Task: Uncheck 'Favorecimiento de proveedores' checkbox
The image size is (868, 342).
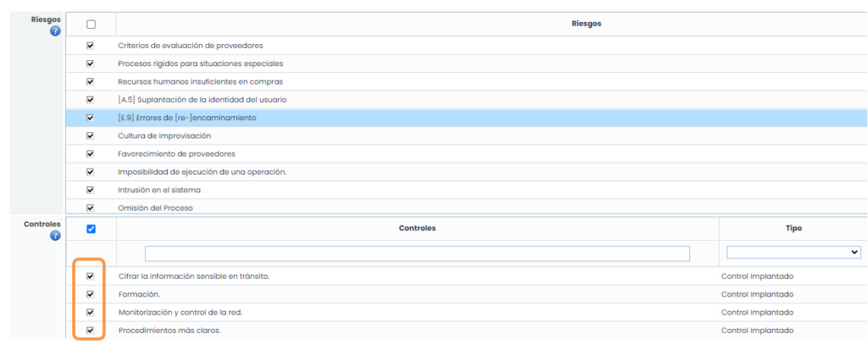Action: tap(91, 154)
